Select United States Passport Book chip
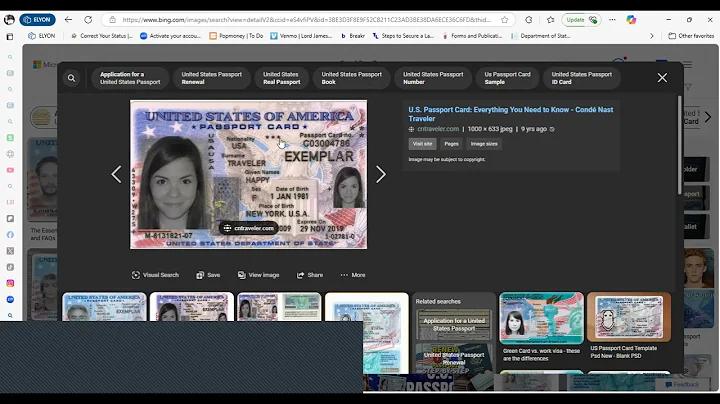 pos(351,78)
